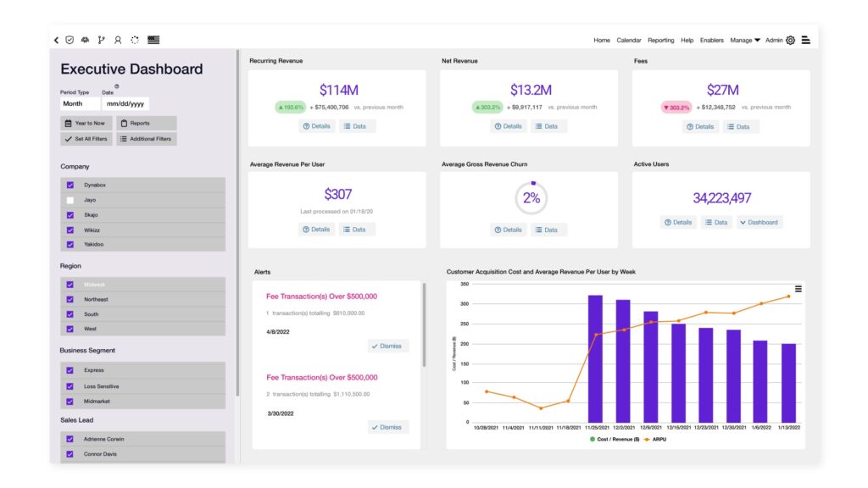Click the US flag language icon

[x=153, y=40]
